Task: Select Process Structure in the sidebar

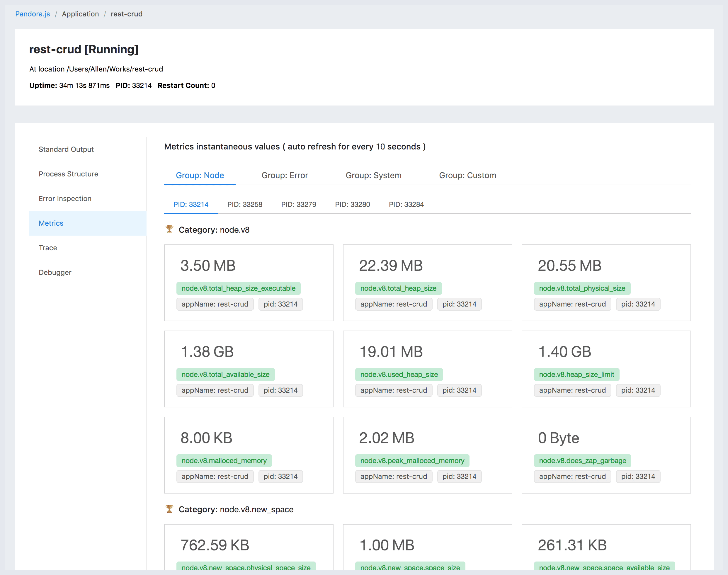Action: click(68, 174)
